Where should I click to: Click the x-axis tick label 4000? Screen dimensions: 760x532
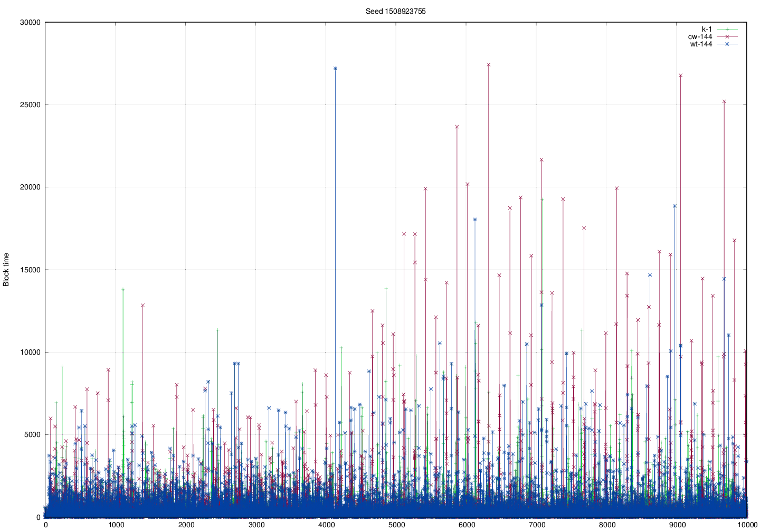(x=326, y=525)
